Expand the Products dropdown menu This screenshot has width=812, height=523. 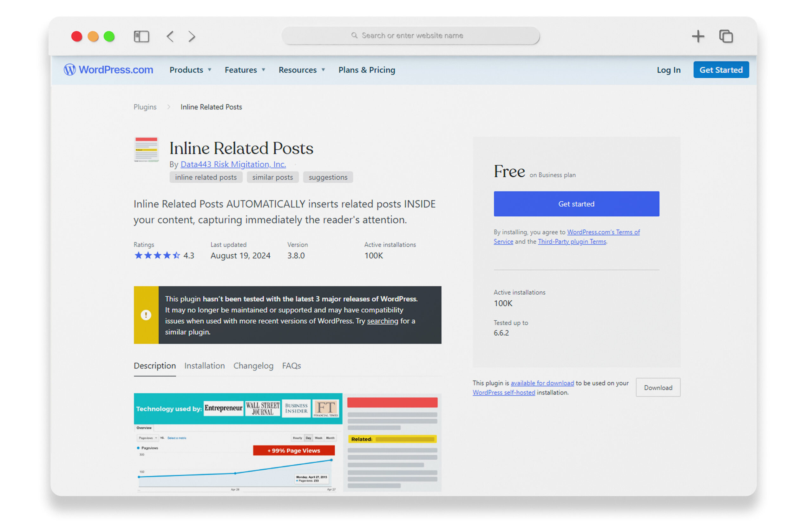tap(191, 70)
